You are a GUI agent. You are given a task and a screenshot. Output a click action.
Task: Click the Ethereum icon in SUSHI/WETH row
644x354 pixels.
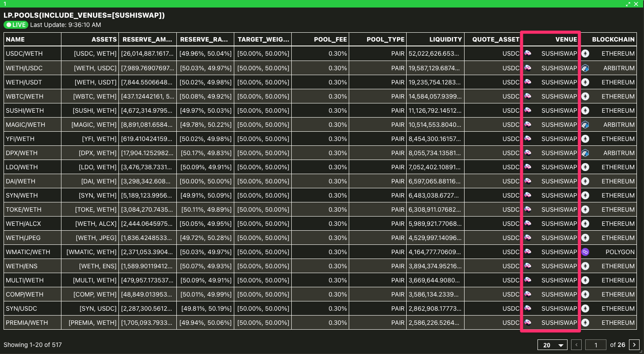click(x=585, y=110)
